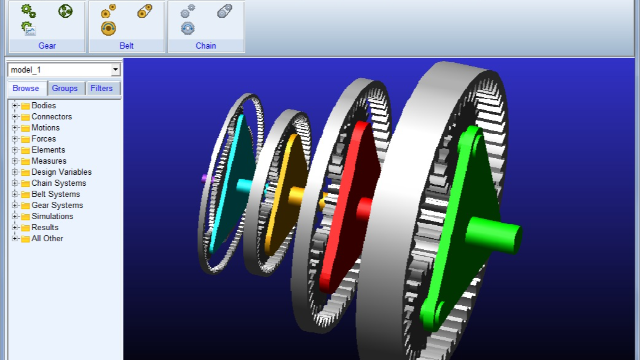Image resolution: width=640 pixels, height=360 pixels.
Task: Select the Design Variables tree item
Action: [x=62, y=171]
